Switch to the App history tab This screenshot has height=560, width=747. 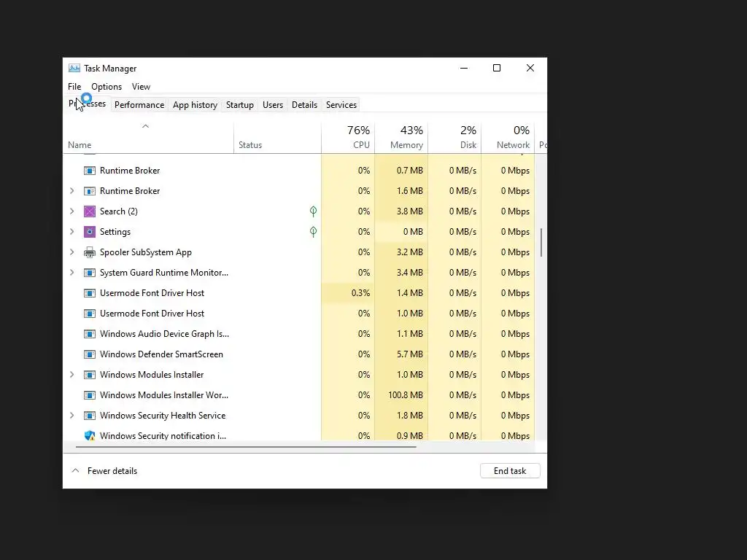click(x=195, y=105)
